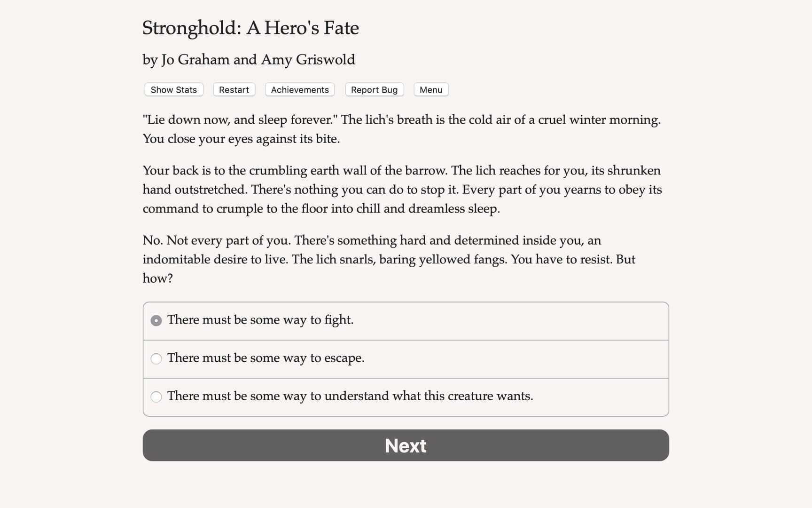Report a bug in the game
The image size is (812, 508).
[x=374, y=89]
